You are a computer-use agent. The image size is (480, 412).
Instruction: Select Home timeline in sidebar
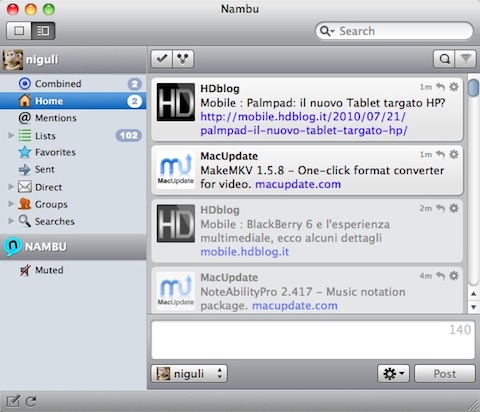click(73, 101)
